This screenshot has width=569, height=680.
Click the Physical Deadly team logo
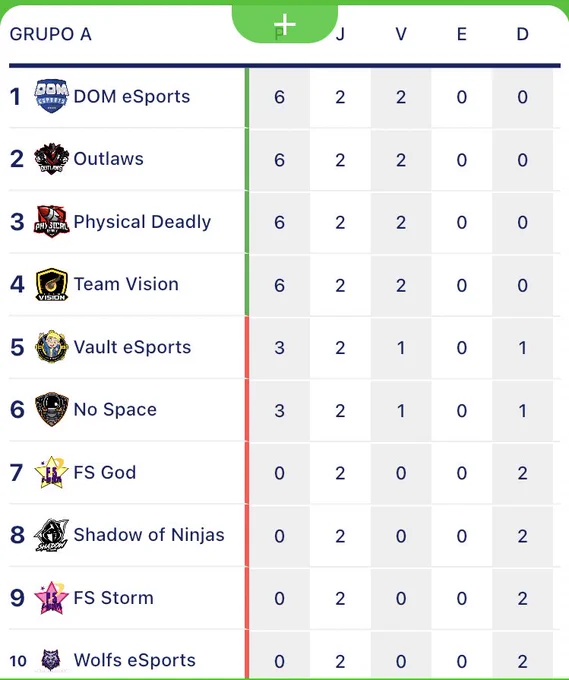click(x=52, y=222)
